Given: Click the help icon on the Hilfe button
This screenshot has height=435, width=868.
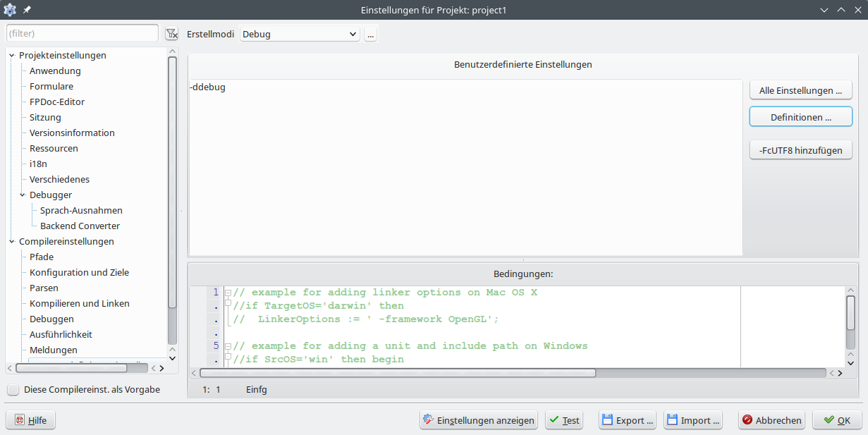Looking at the screenshot, I should click(x=20, y=420).
